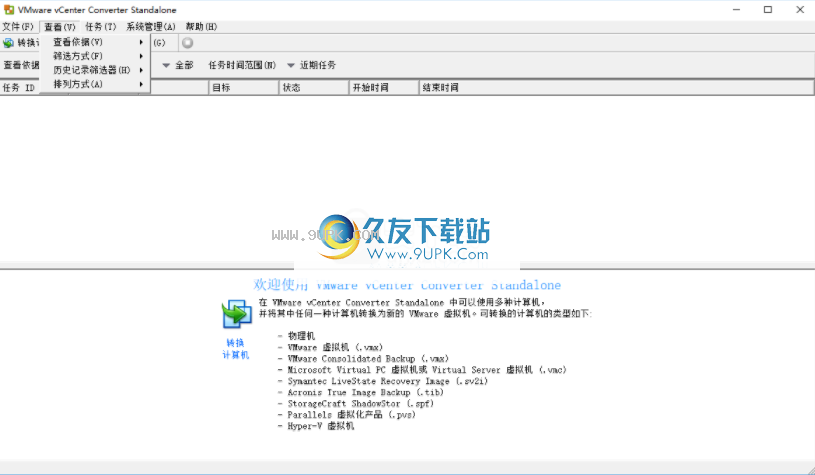This screenshot has width=815, height=475.
Task: Click the 物理机 list entry
Action: [x=301, y=336]
